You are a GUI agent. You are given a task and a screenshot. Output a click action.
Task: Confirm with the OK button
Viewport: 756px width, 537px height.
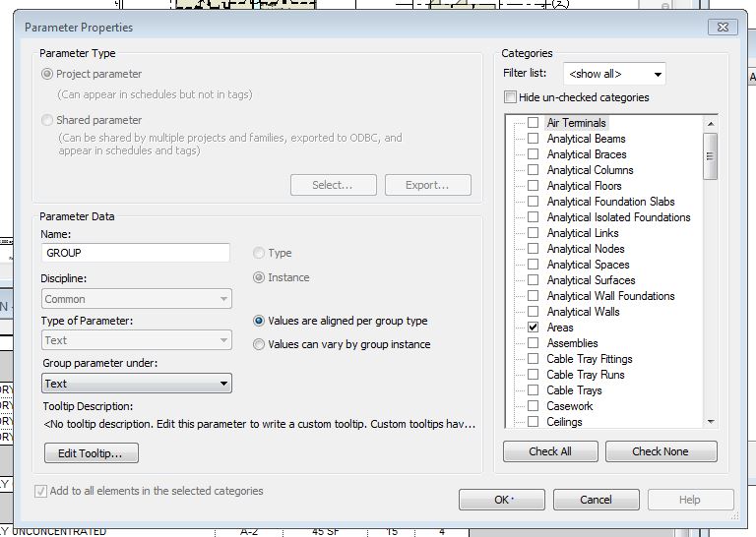[501, 500]
